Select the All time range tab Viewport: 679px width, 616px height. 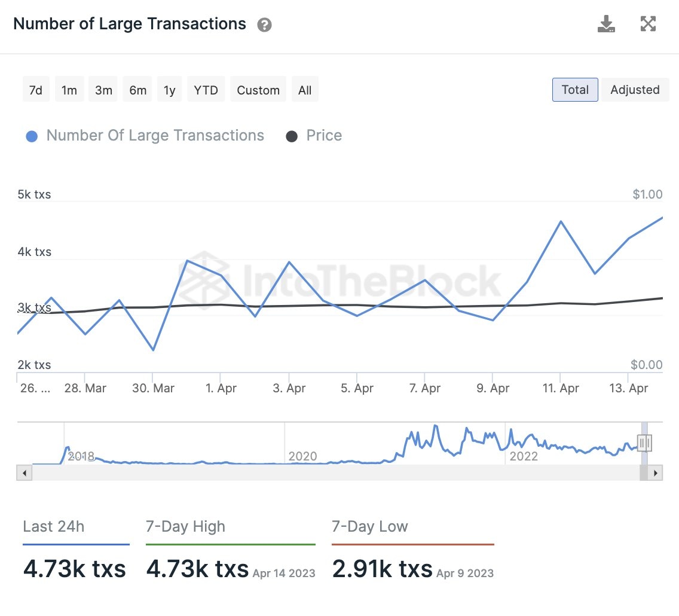coord(305,89)
